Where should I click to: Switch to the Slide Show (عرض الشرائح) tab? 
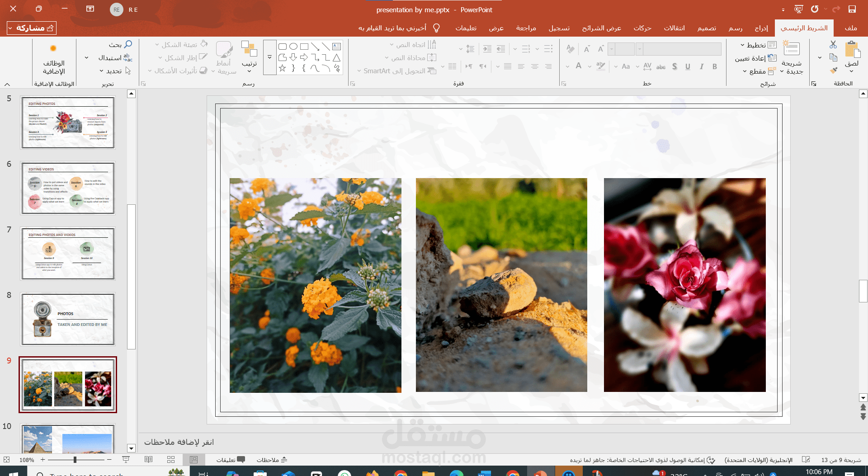(x=601, y=28)
